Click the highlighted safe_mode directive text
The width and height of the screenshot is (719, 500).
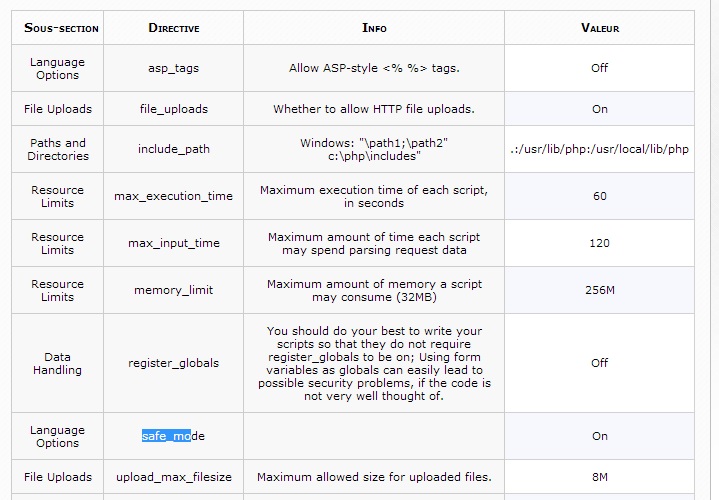174,436
